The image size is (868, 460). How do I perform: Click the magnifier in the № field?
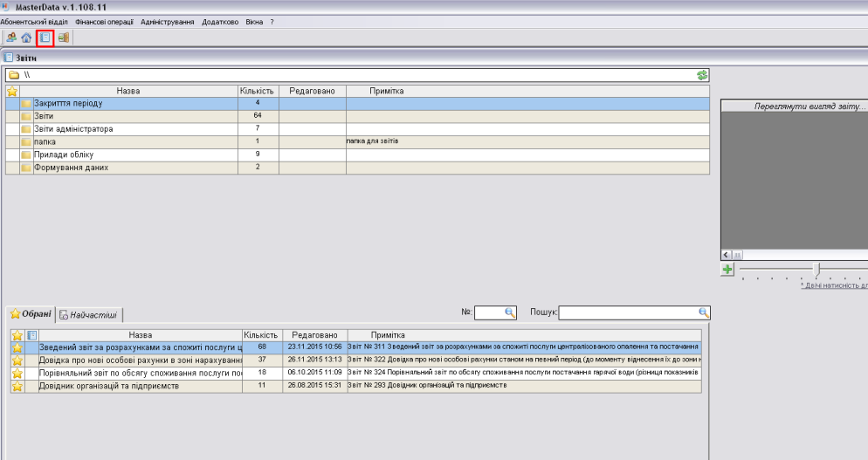510,312
